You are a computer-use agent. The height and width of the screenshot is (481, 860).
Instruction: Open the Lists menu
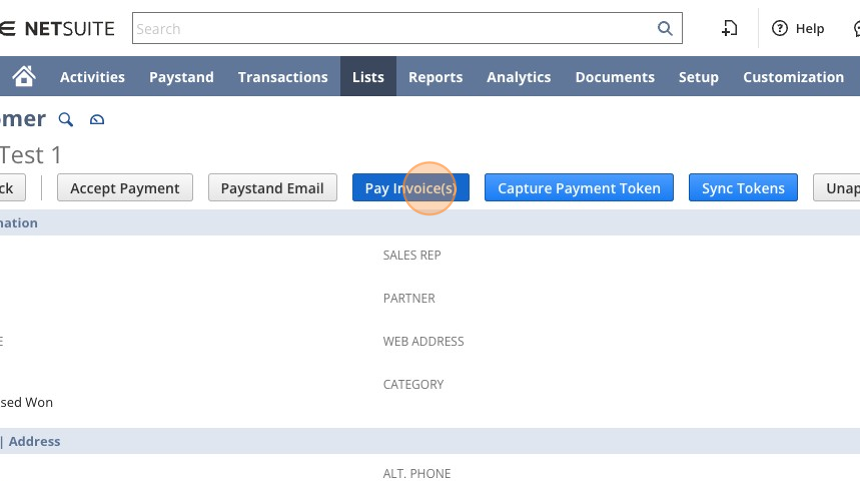[x=368, y=77]
